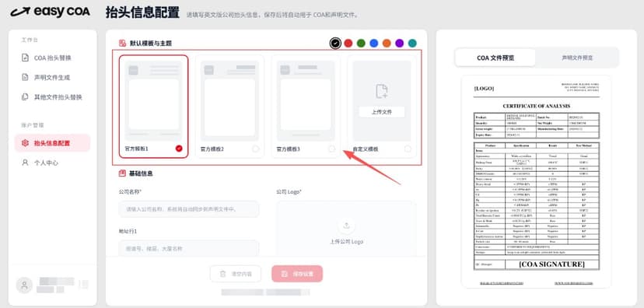This screenshot has width=644, height=308.
Task: Choose the purple theme color
Action: [399, 43]
